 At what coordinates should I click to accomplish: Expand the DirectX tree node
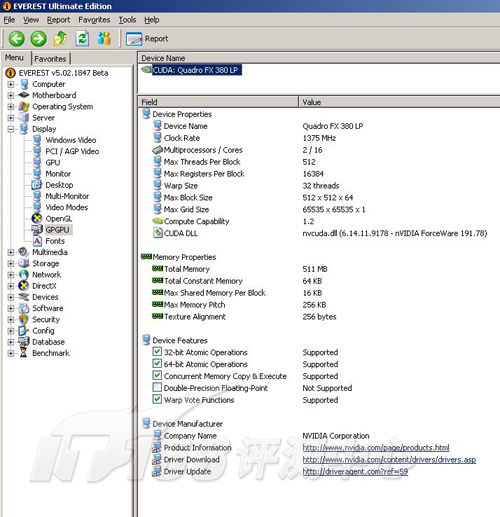click(x=11, y=286)
